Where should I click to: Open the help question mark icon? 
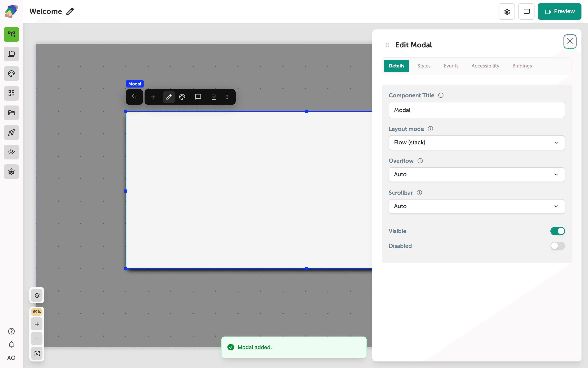click(11, 331)
